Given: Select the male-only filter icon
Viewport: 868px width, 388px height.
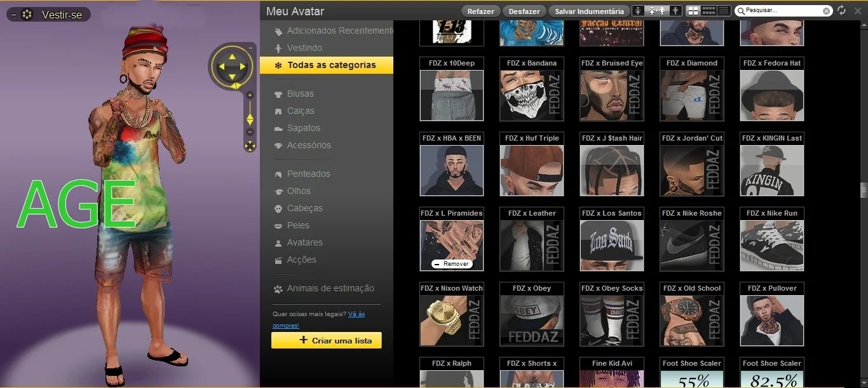Looking at the screenshot, I should (x=675, y=11).
